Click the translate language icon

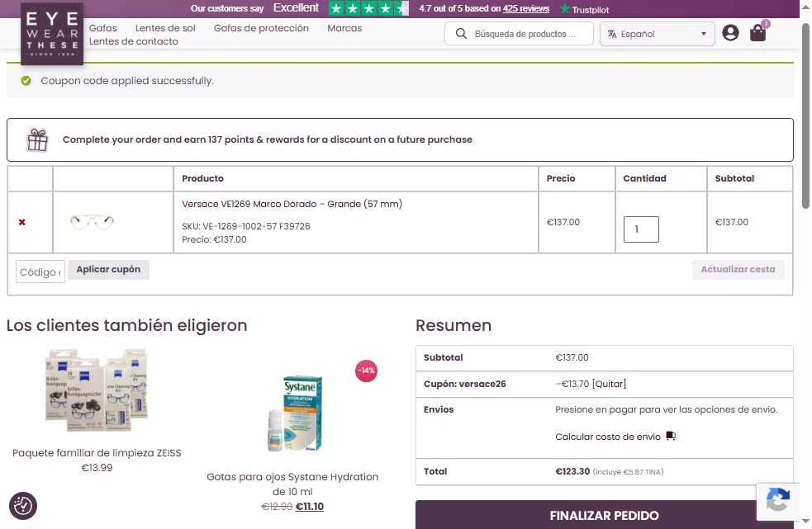click(x=612, y=34)
